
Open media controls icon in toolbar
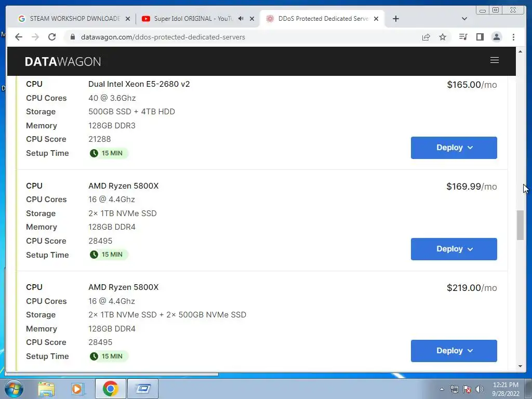(463, 37)
